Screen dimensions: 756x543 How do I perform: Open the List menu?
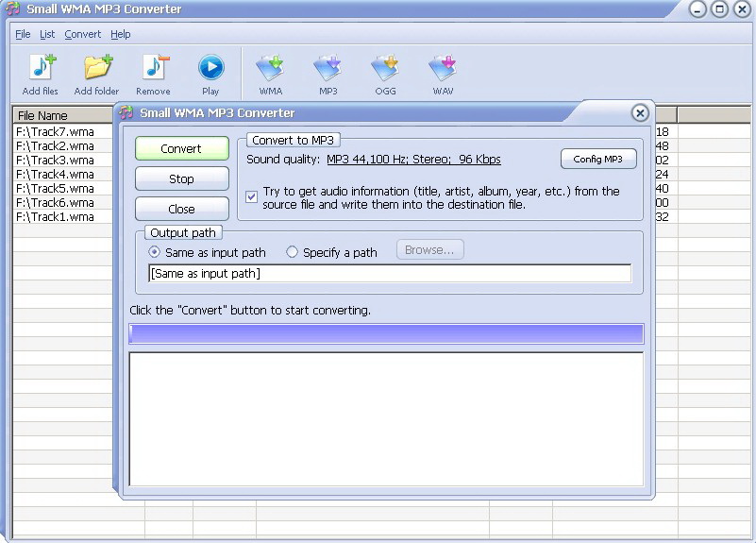point(47,34)
